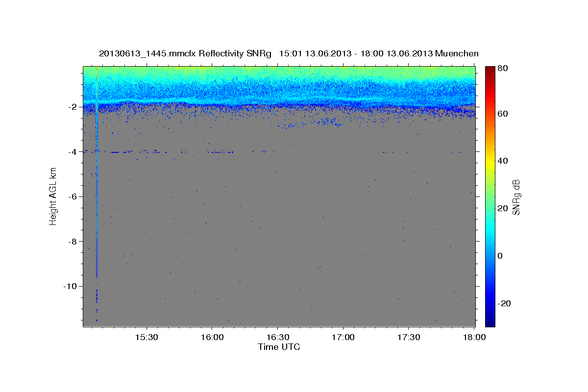Click the 15:30 time tick label
Image resolution: width=588 pixels, height=392 pixels.
click(146, 338)
